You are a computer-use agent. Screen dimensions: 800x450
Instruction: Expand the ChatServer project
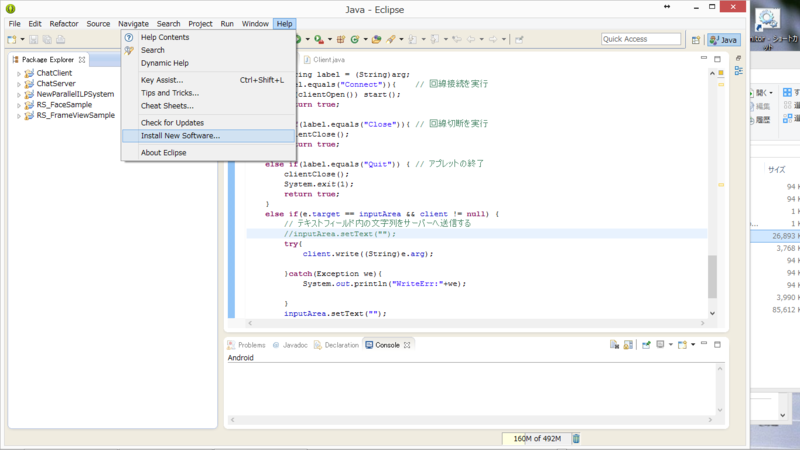click(x=19, y=84)
